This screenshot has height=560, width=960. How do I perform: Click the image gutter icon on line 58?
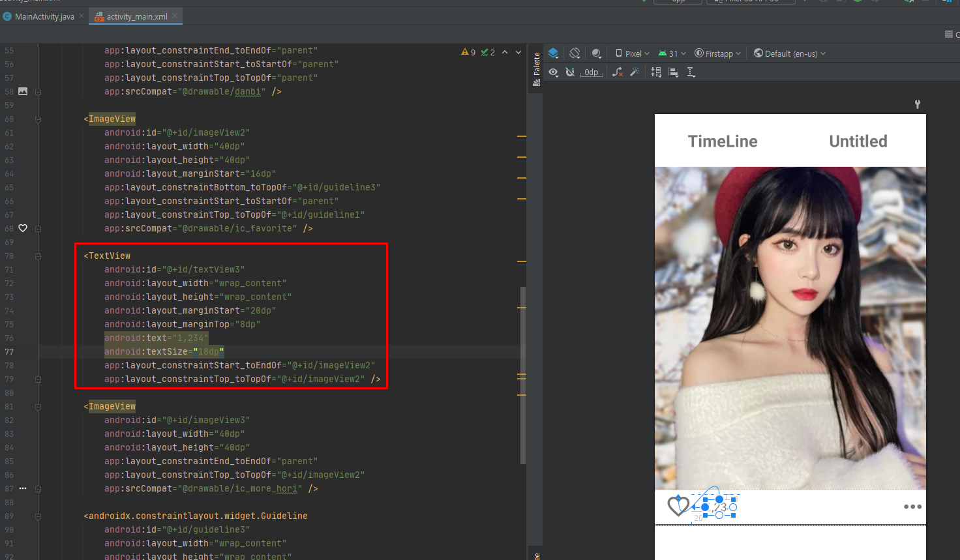pyautogui.click(x=23, y=91)
